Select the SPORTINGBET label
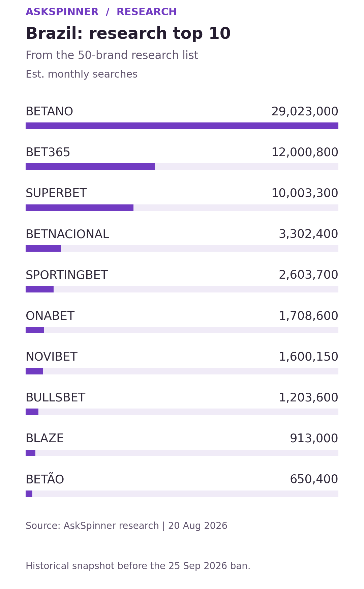Screen dimensions: 364x589 67,275
